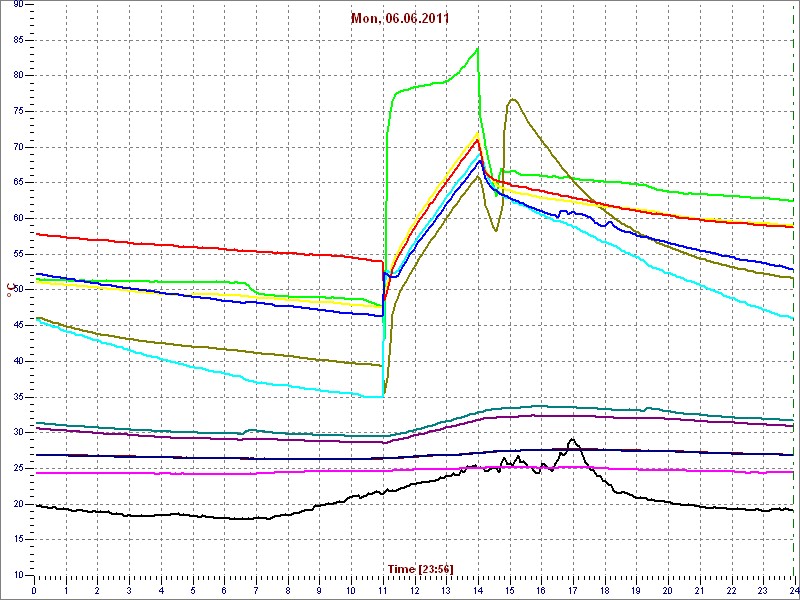Click hour label 24 on time axis
The image size is (800, 600).
point(794,589)
